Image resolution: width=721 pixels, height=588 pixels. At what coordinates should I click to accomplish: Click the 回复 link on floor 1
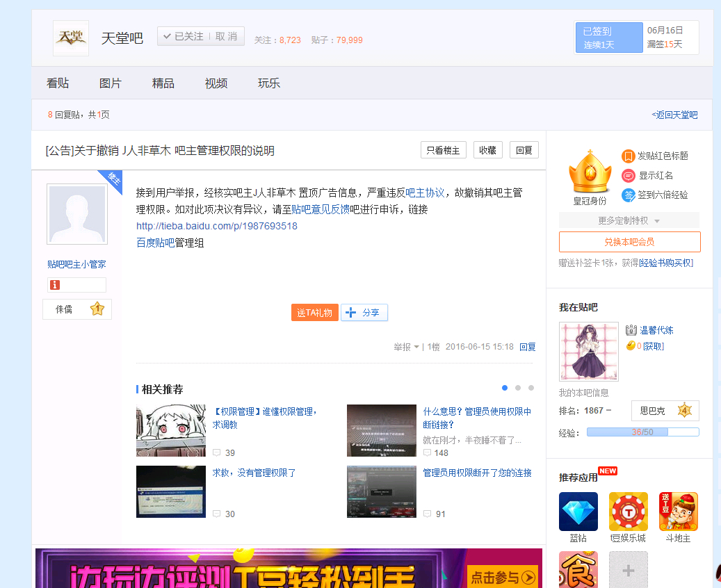(528, 347)
